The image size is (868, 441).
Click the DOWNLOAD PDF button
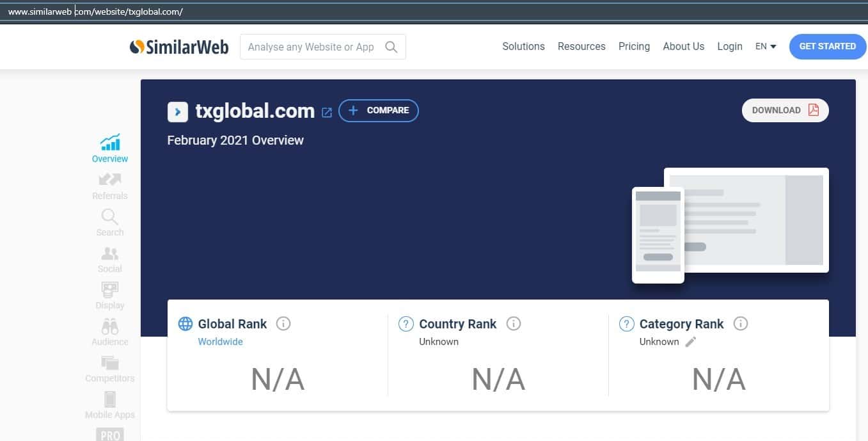pyautogui.click(x=785, y=110)
